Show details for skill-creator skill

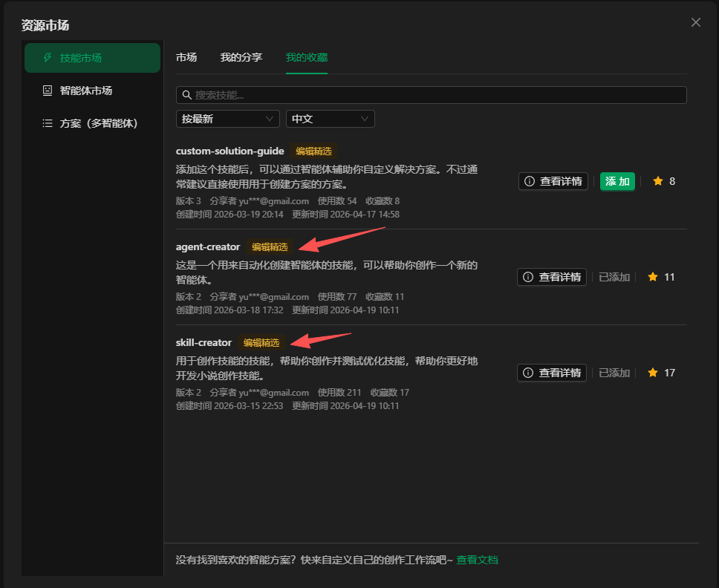[552, 373]
